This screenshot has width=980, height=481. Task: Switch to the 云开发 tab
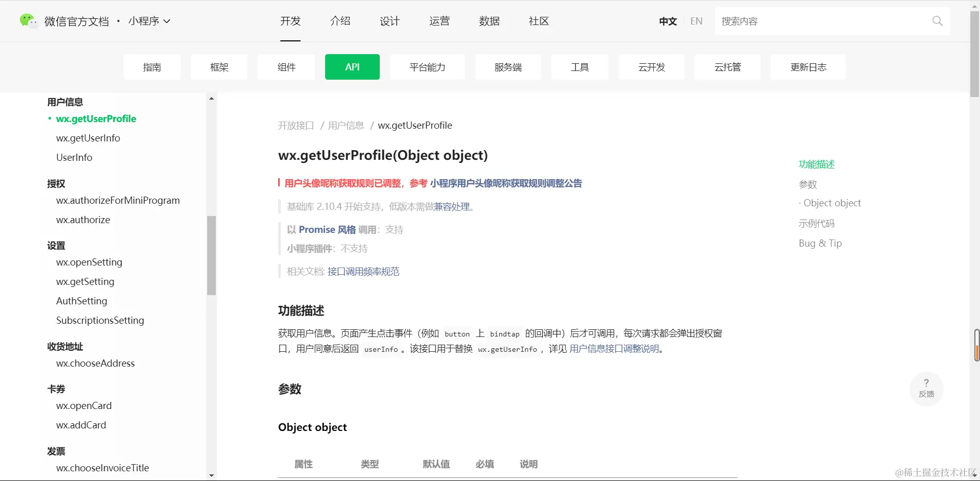(x=651, y=67)
